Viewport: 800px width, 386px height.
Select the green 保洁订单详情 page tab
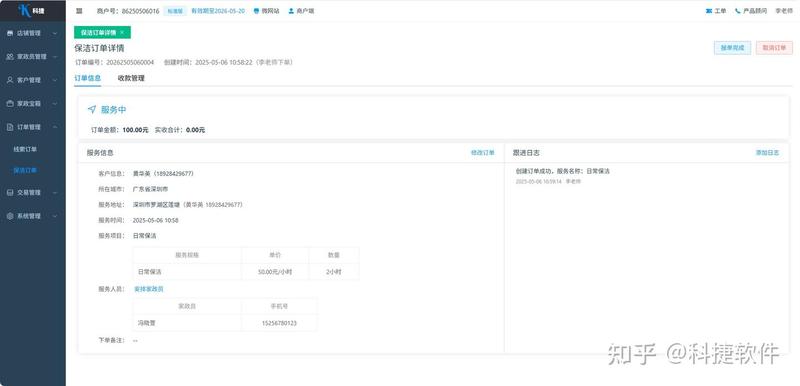102,33
